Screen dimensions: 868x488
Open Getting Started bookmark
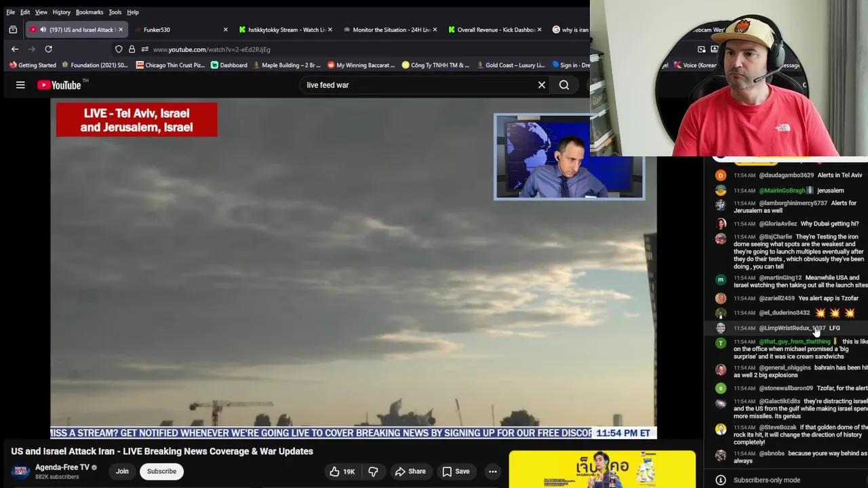pyautogui.click(x=33, y=65)
